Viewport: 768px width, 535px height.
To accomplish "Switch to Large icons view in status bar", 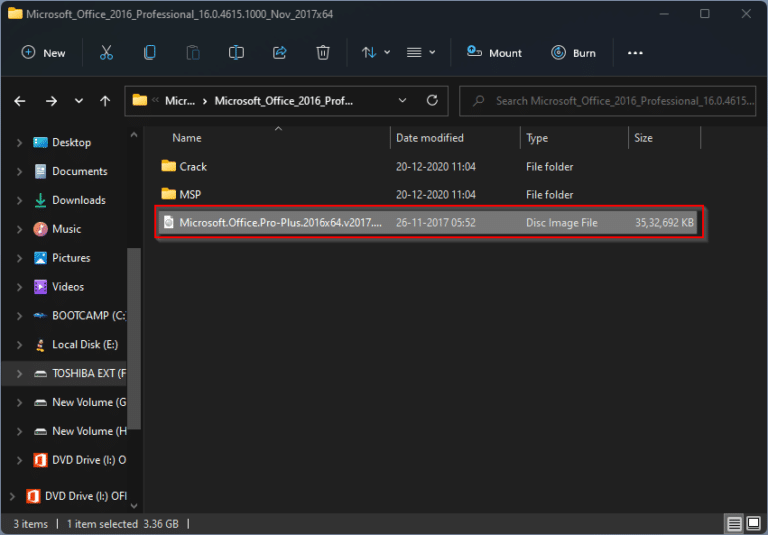I will (x=754, y=524).
